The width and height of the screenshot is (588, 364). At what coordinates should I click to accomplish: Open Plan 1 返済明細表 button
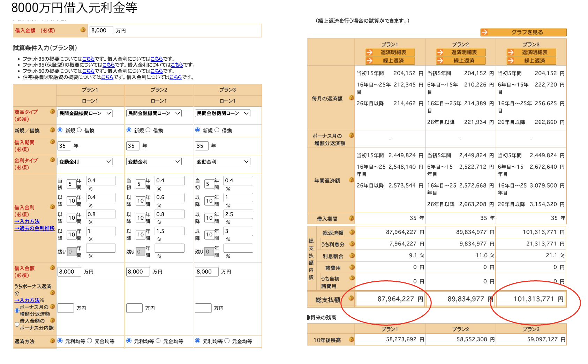pyautogui.click(x=390, y=52)
